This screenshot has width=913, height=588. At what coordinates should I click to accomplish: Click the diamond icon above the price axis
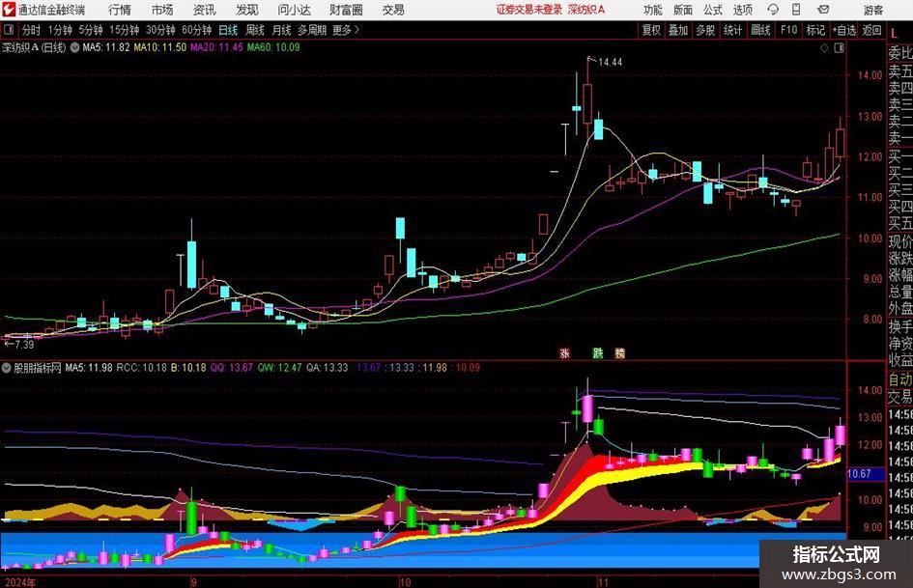click(824, 48)
